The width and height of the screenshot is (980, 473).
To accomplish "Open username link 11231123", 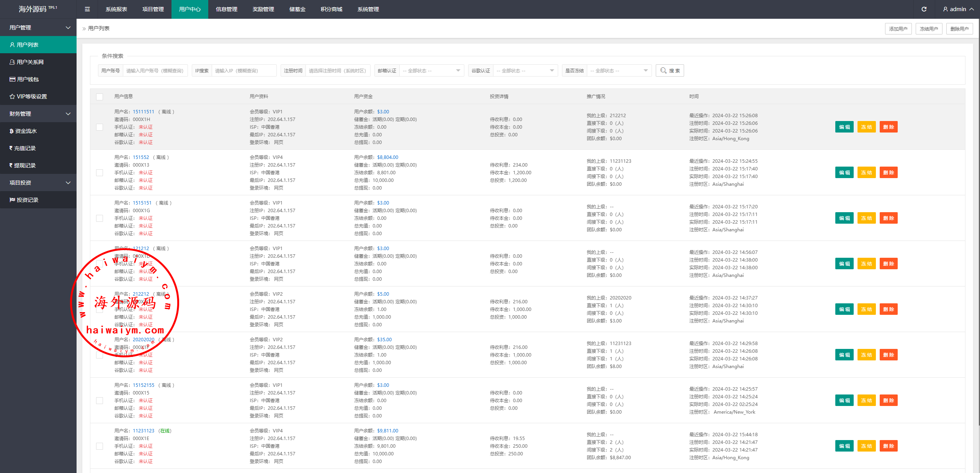I will [144, 431].
